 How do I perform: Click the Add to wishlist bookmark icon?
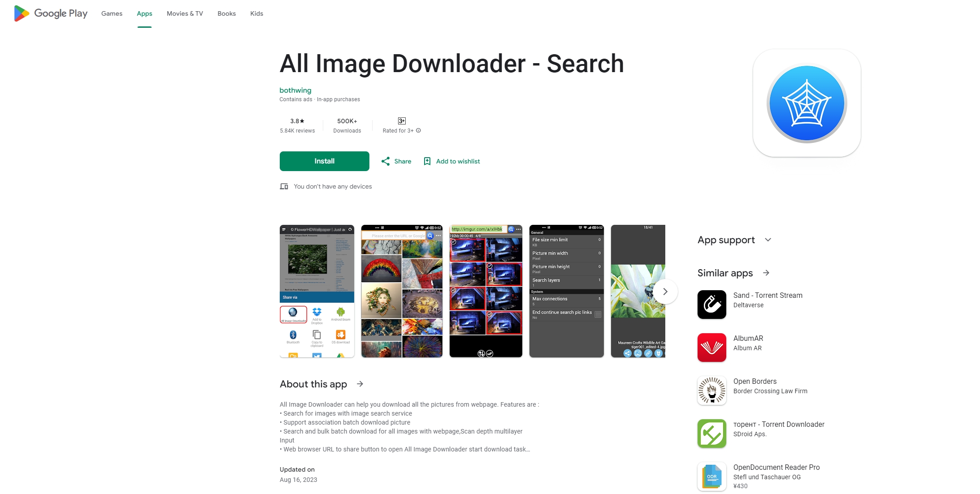coord(428,161)
